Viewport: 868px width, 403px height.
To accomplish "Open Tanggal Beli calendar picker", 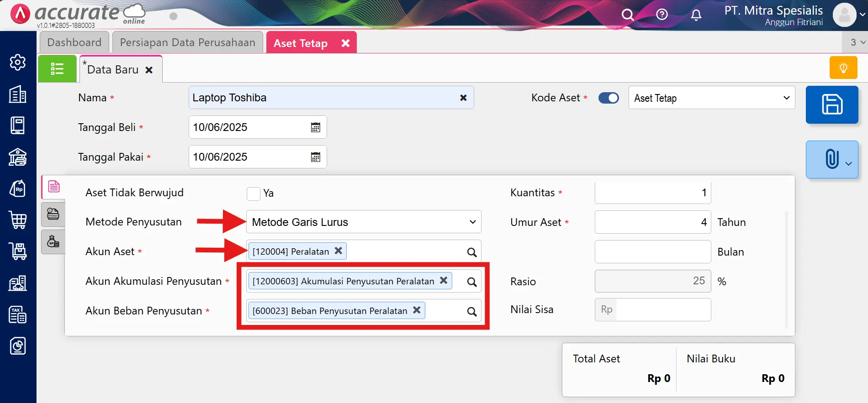I will pos(315,127).
